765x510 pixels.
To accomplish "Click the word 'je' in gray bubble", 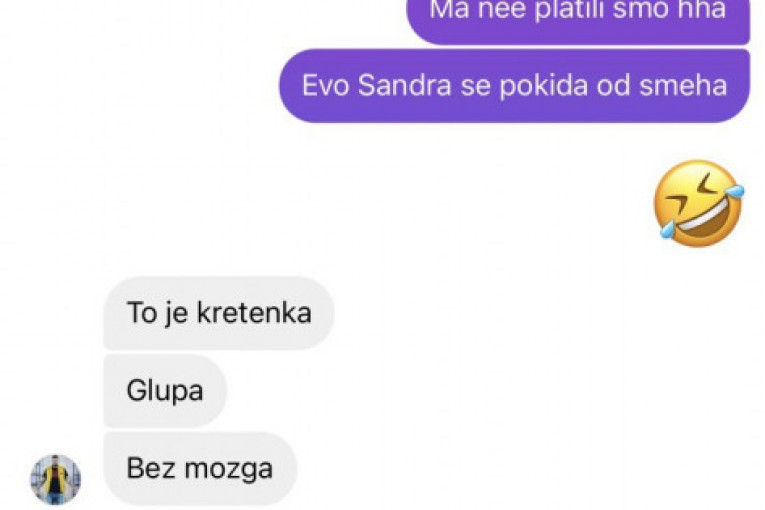I will (x=177, y=314).
